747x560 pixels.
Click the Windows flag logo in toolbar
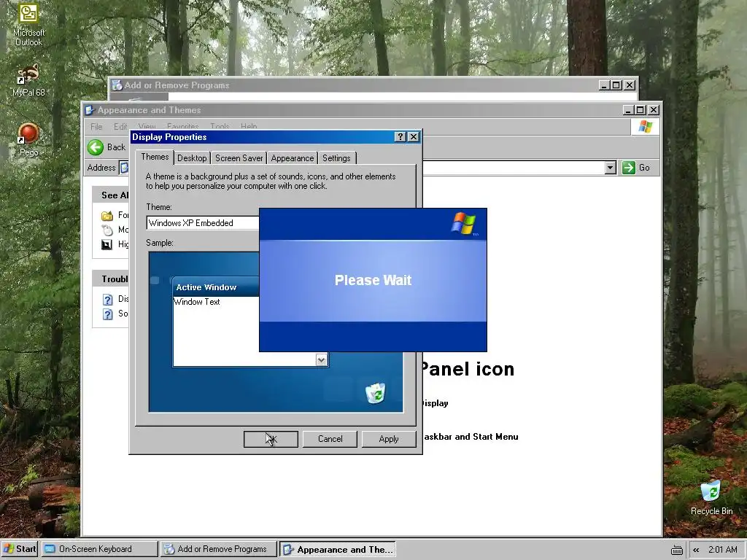(x=646, y=127)
